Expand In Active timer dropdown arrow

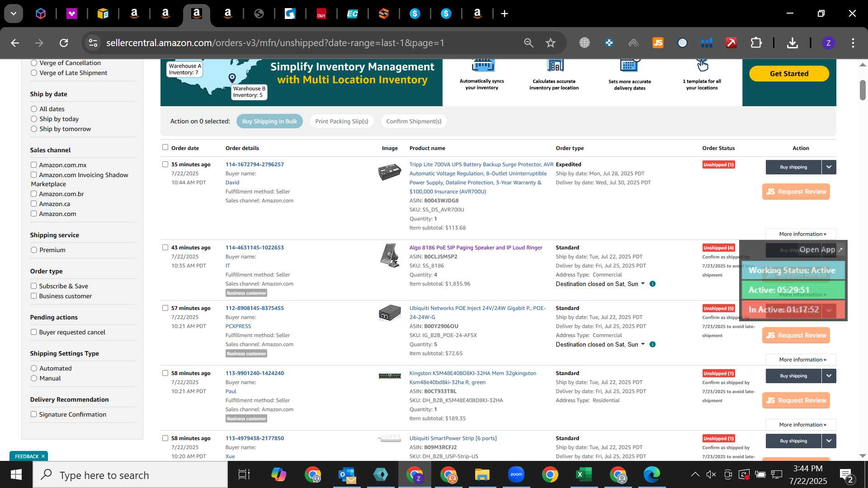tap(829, 310)
